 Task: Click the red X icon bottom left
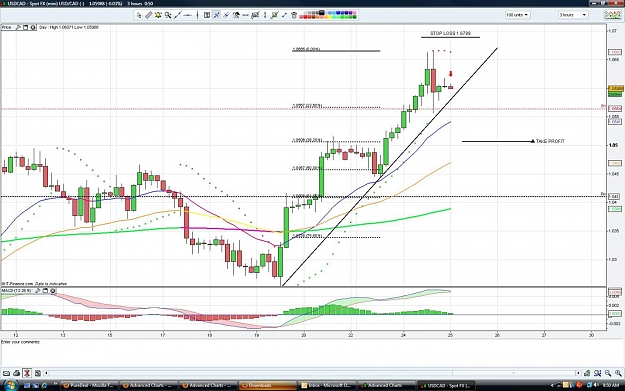27,373
